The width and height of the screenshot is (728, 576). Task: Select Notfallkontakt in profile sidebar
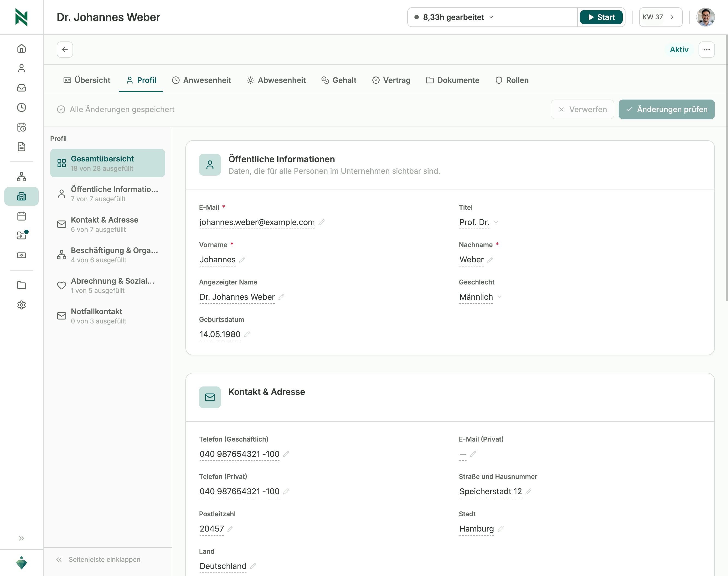pos(108,316)
